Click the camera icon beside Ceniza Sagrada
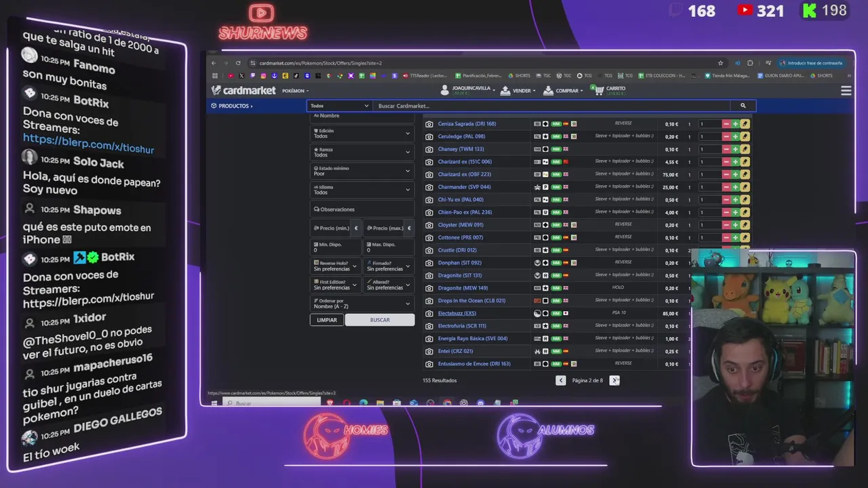The image size is (868, 488). coord(429,124)
